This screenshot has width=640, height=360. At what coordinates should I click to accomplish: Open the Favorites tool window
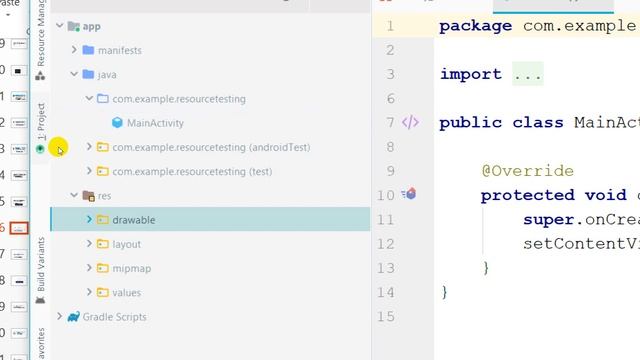click(x=40, y=344)
